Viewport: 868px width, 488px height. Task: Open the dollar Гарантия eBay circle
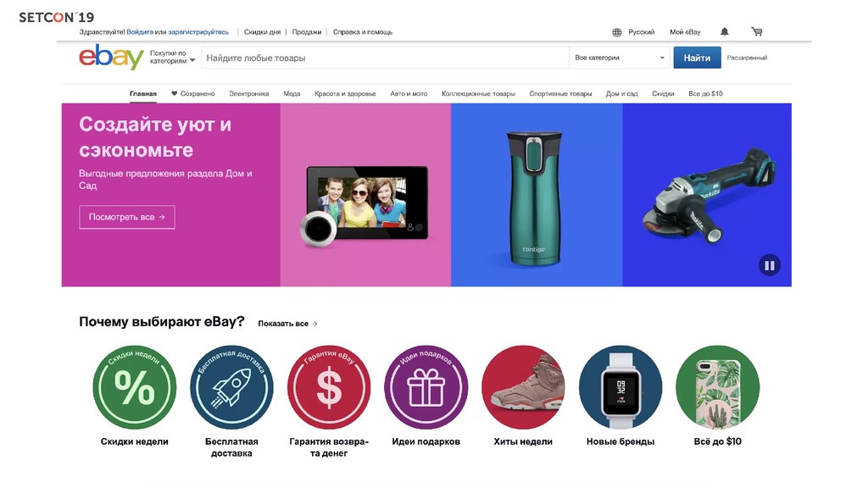click(329, 386)
